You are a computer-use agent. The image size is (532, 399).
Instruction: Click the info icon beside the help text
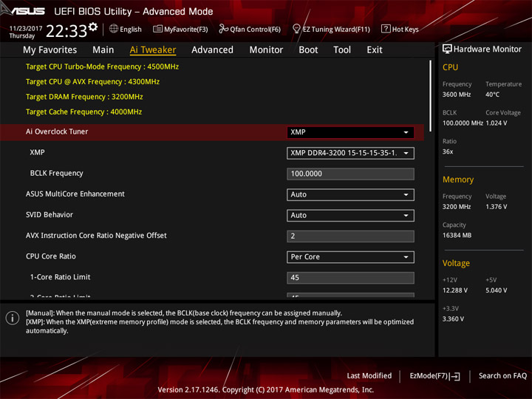pyautogui.click(x=13, y=318)
